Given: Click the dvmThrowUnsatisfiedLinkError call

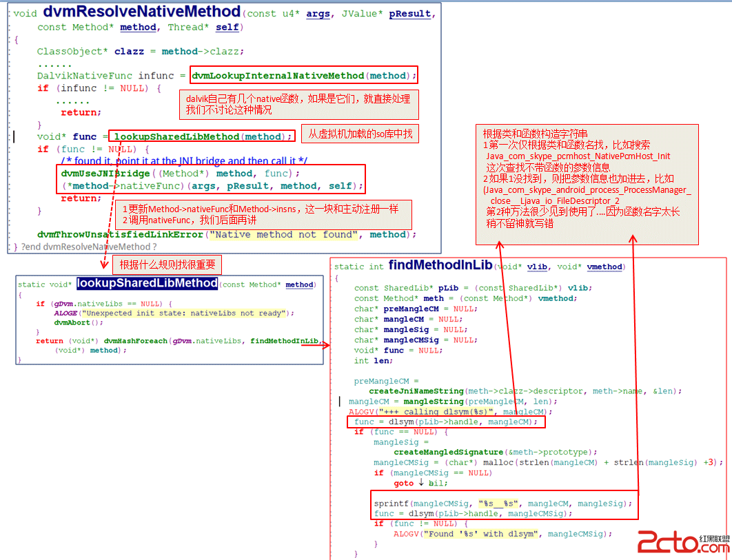Looking at the screenshot, I should coord(121,235).
